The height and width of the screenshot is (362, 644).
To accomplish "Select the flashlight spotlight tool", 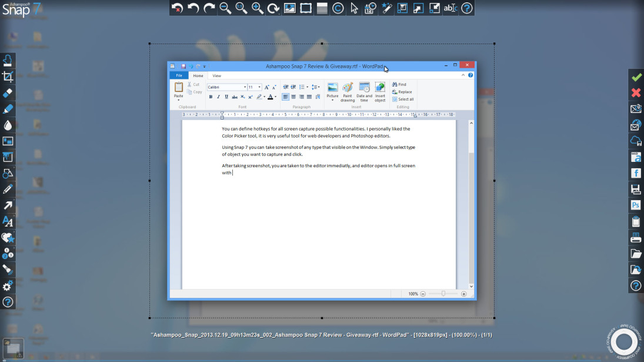I will pos(8,270).
